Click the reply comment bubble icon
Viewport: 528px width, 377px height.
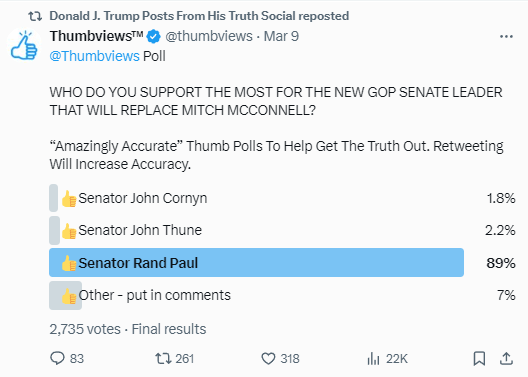pyautogui.click(x=57, y=358)
